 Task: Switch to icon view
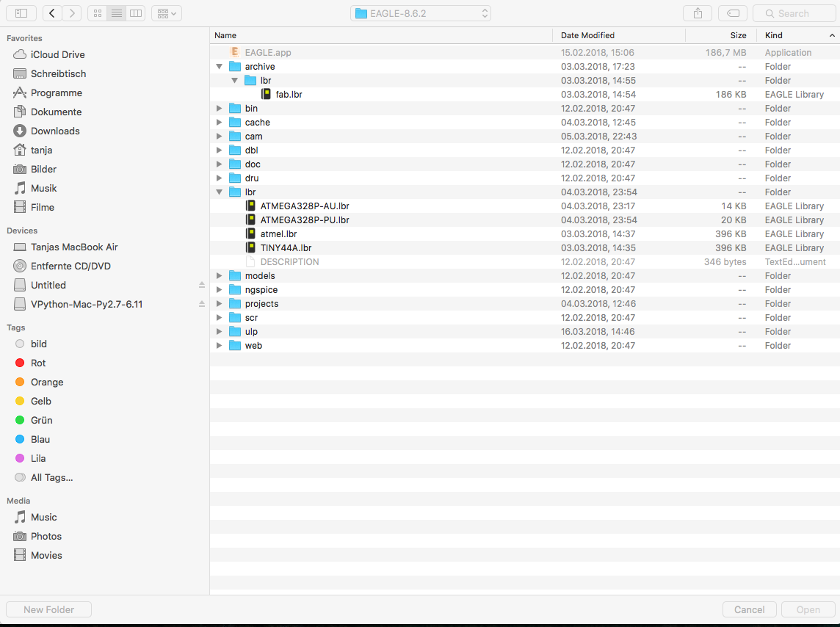tap(98, 13)
